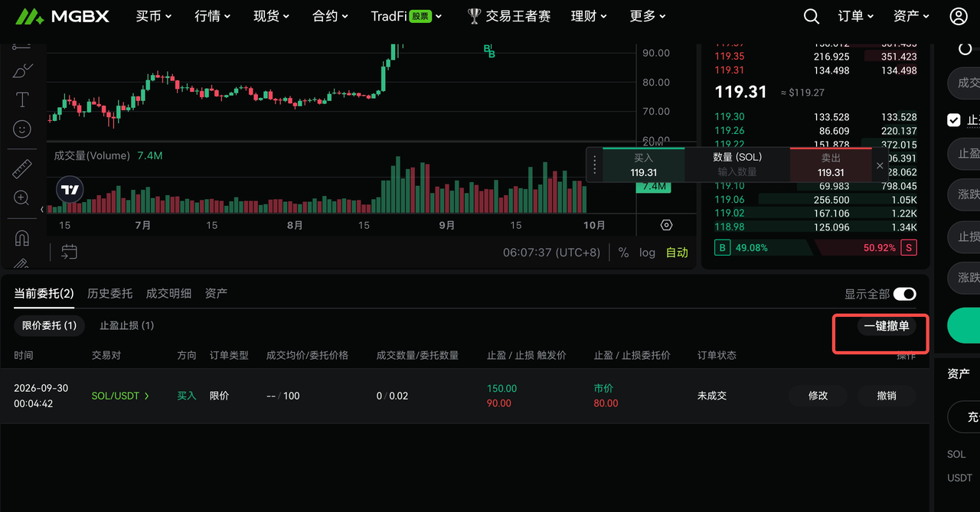The width and height of the screenshot is (980, 512).
Task: Toggle the magnet snap tool
Action: pyautogui.click(x=22, y=238)
